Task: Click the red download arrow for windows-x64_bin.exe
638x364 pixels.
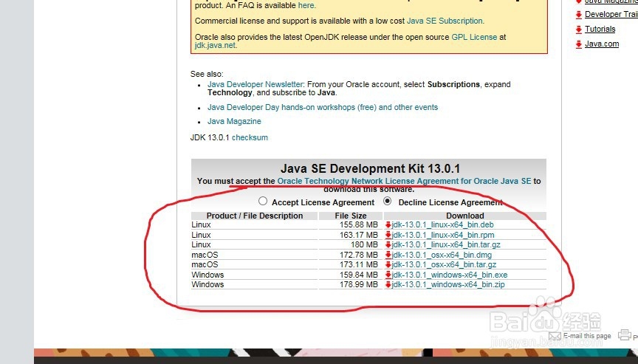Action: tap(388, 275)
